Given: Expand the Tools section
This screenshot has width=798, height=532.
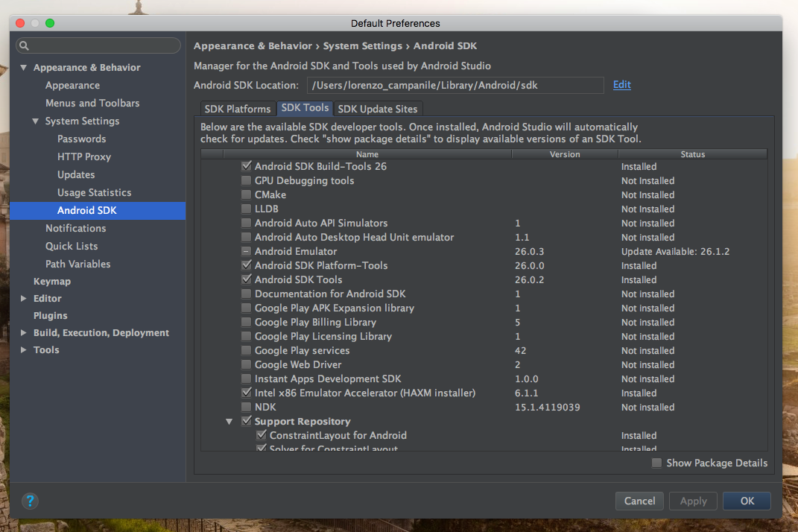Looking at the screenshot, I should [x=23, y=349].
